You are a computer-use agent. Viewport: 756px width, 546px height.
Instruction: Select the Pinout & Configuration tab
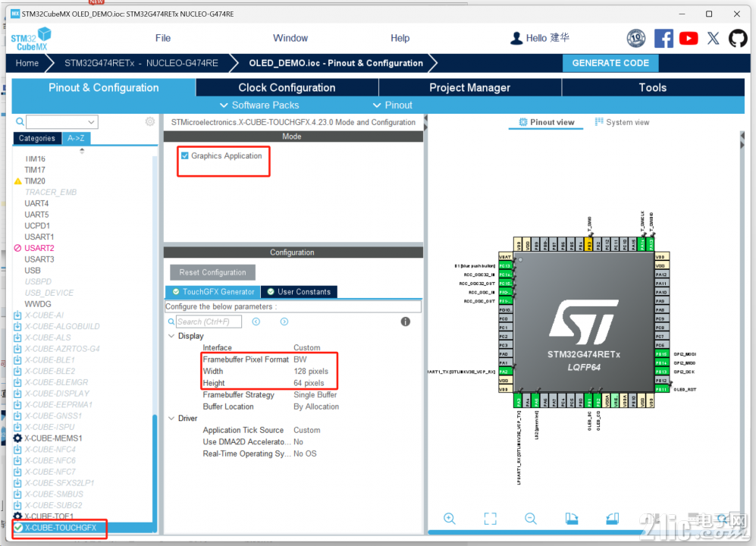tap(104, 88)
